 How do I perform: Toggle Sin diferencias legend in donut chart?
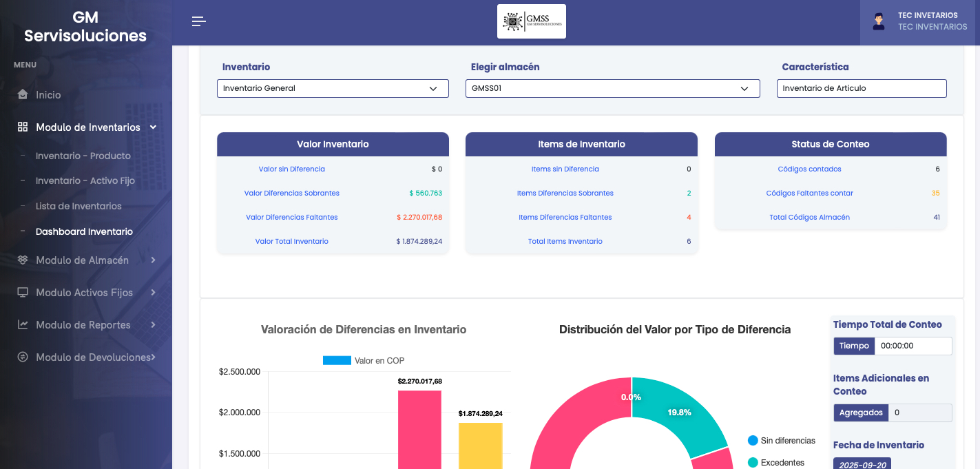pyautogui.click(x=781, y=441)
